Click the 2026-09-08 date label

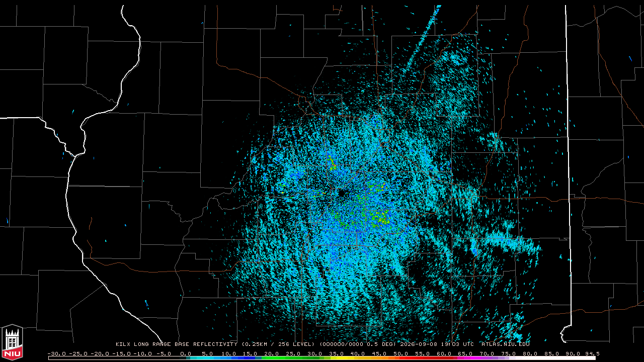pyautogui.click(x=419, y=344)
